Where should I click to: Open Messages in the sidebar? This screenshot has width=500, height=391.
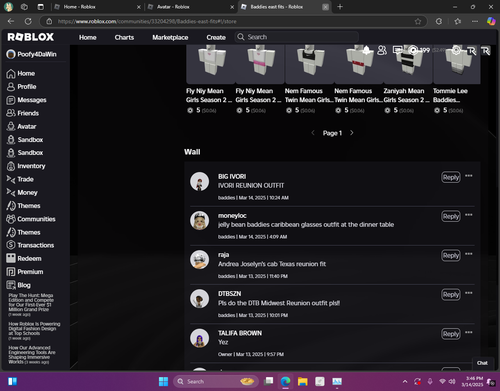pos(26,100)
